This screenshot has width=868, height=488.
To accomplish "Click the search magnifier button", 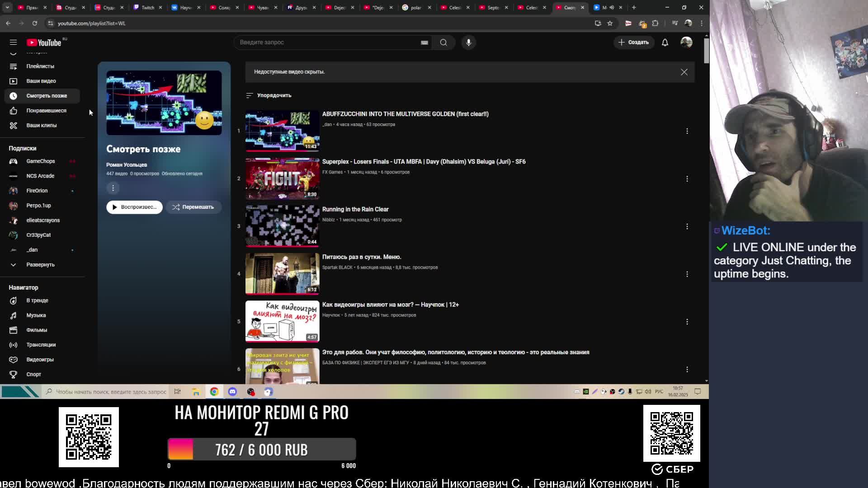I will coord(443,42).
